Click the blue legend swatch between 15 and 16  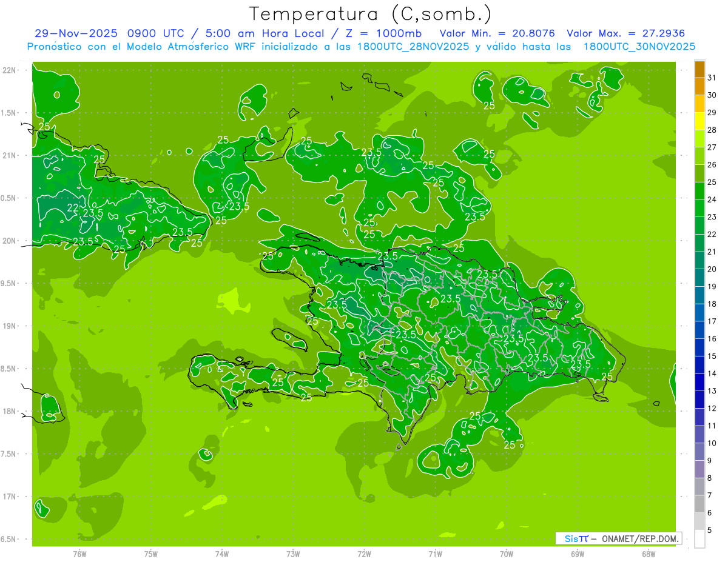click(699, 347)
